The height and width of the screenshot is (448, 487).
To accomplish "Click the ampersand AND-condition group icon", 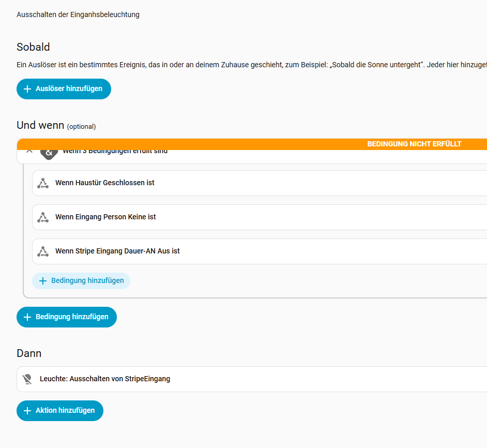I will pos(49,154).
